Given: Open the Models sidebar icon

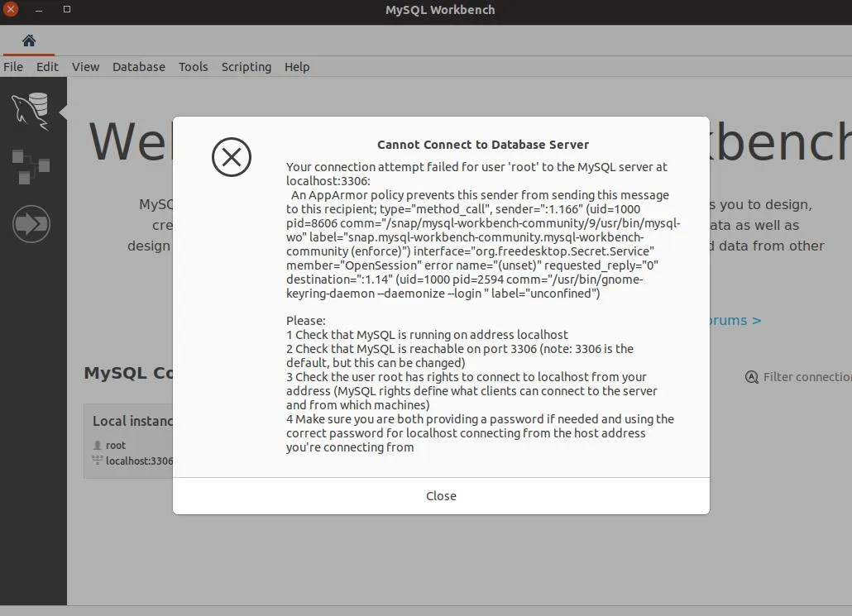Looking at the screenshot, I should (x=31, y=166).
